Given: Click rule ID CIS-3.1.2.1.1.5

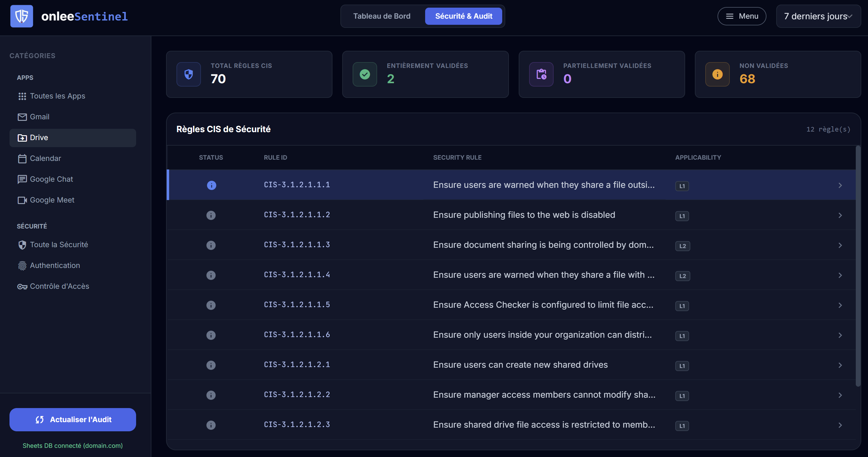Looking at the screenshot, I should [x=297, y=305].
